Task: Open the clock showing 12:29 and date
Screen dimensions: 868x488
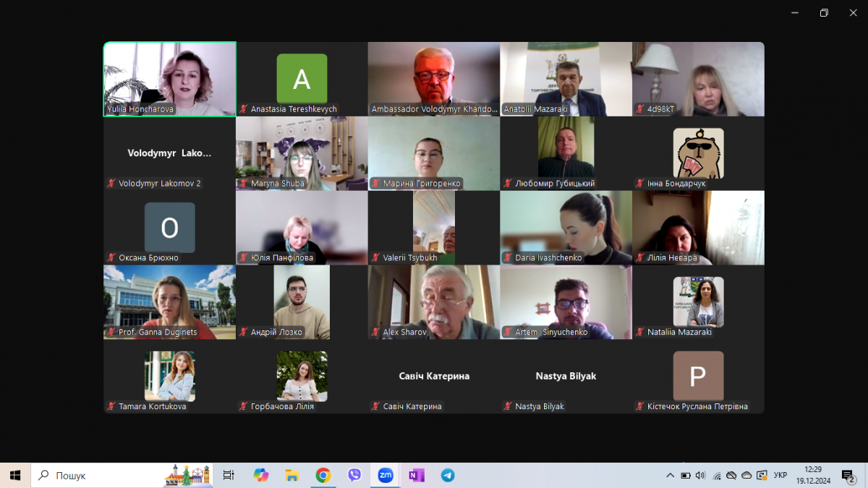Action: tap(813, 475)
